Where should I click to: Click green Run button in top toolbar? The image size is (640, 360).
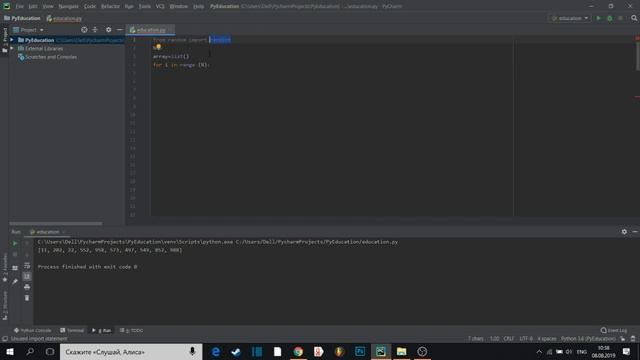click(599, 18)
